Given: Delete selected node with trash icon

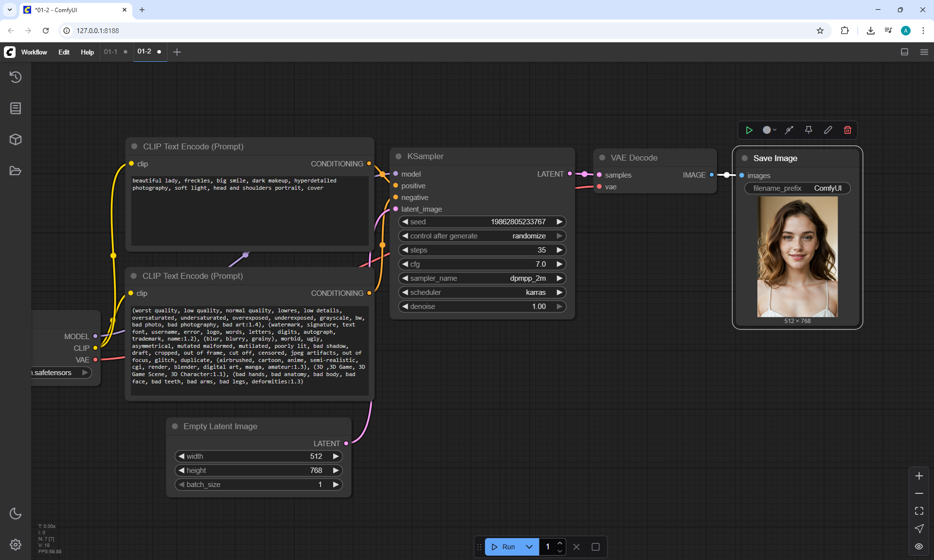Looking at the screenshot, I should coord(847,130).
